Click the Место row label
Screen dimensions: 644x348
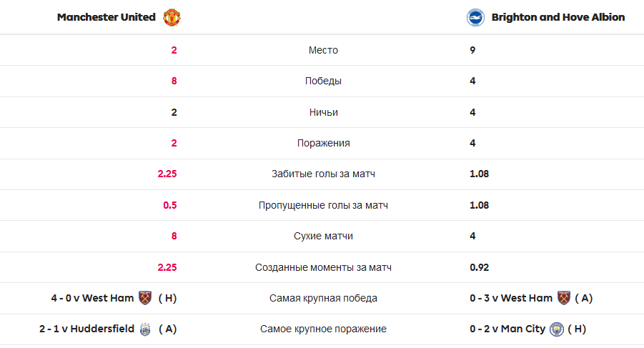(323, 50)
